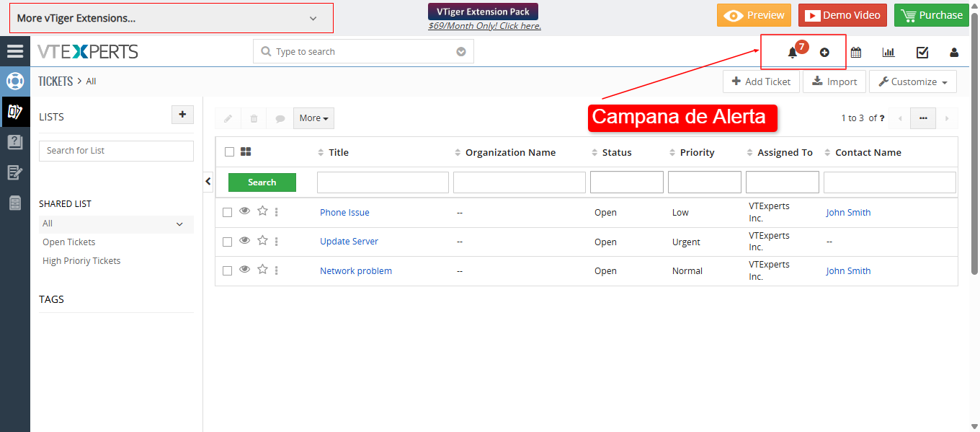Open more options for Phone Issue row
This screenshot has height=432, width=980.
(x=277, y=212)
